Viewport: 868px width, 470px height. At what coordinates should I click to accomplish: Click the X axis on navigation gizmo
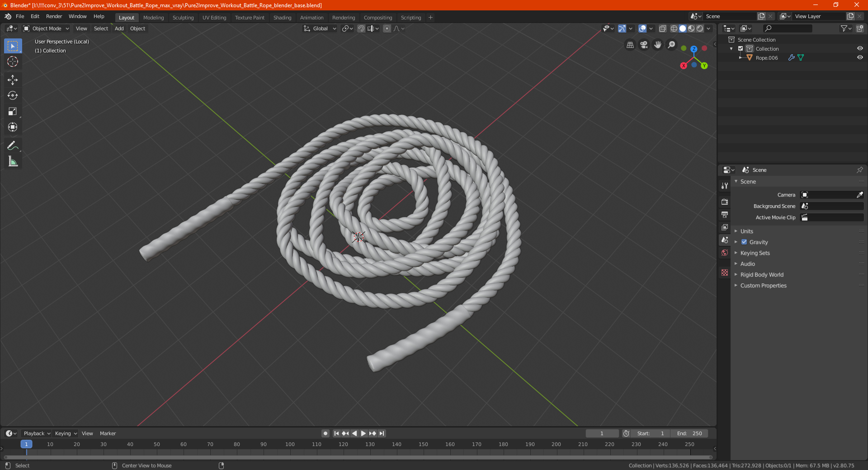coord(684,66)
